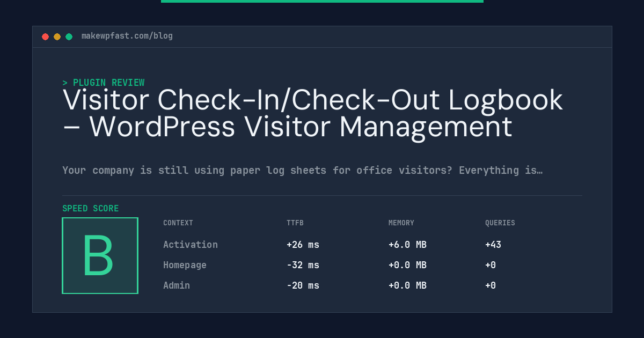Click Homepage's +0.0 MB memory value
644x338 pixels.
tap(407, 265)
